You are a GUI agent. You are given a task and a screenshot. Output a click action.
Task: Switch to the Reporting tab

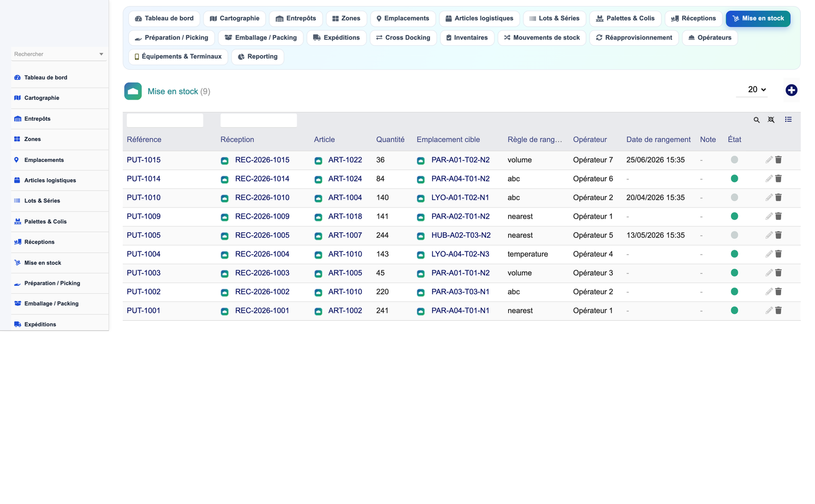point(258,57)
